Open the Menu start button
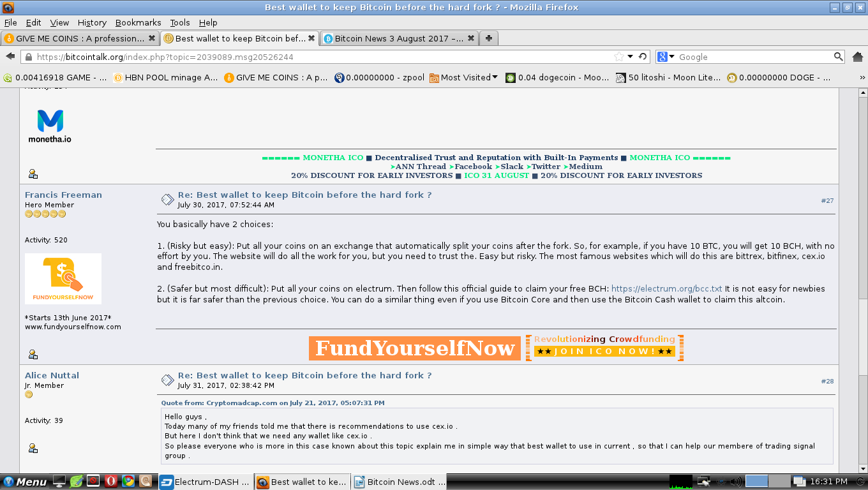868x490 pixels. click(x=25, y=482)
